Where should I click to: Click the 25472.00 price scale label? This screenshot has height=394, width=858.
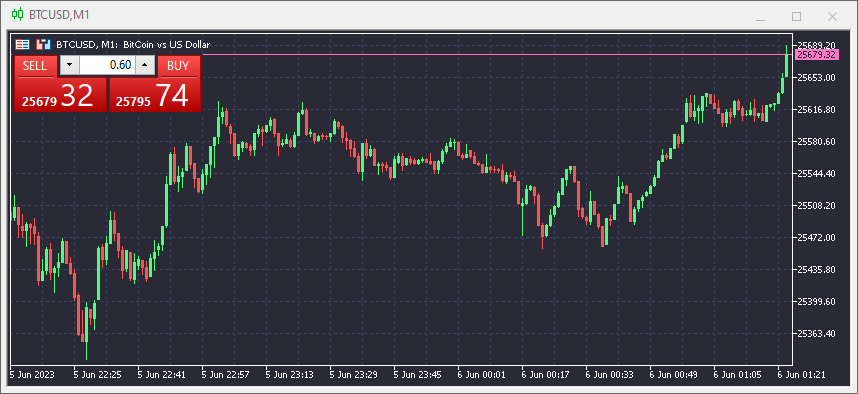(x=815, y=237)
